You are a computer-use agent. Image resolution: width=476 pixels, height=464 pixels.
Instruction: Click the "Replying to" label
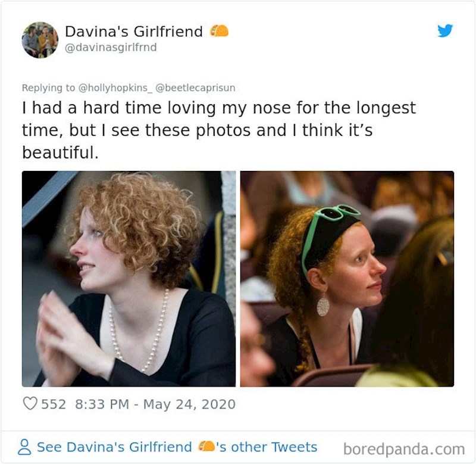(x=49, y=88)
